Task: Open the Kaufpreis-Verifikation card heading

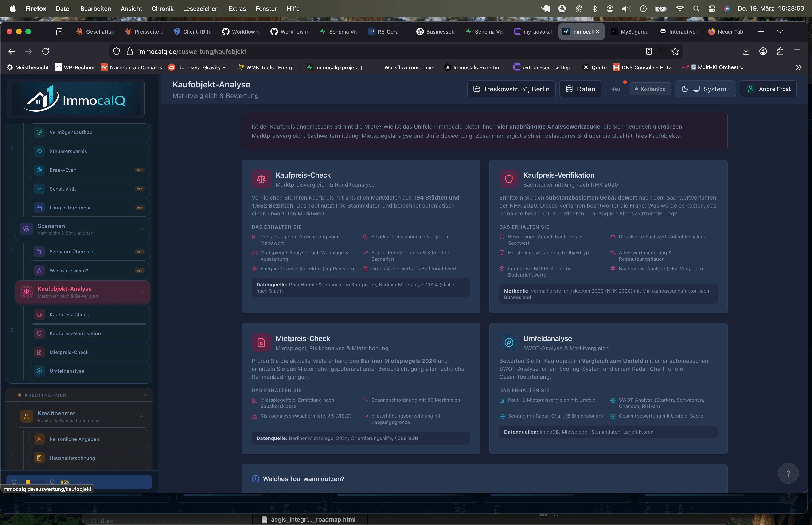Action: coord(559,175)
